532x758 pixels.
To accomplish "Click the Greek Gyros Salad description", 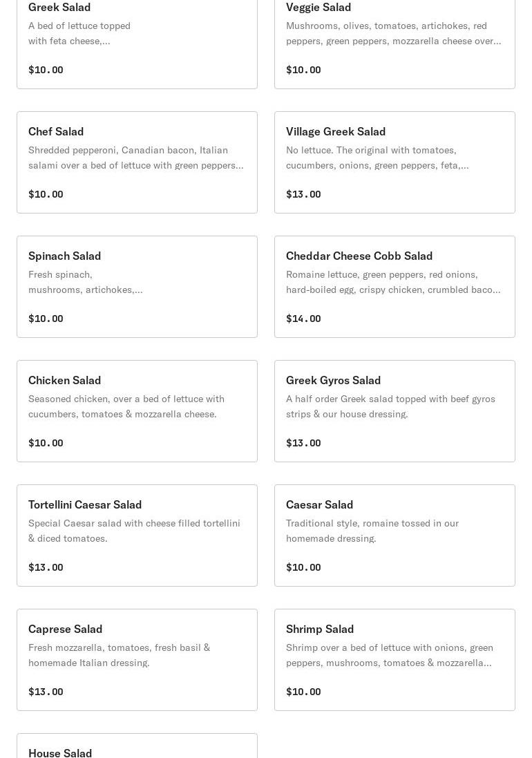I will (390, 406).
